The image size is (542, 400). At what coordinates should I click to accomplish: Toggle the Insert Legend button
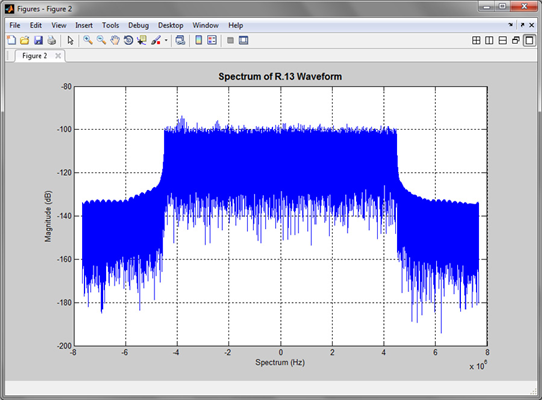[x=212, y=40]
